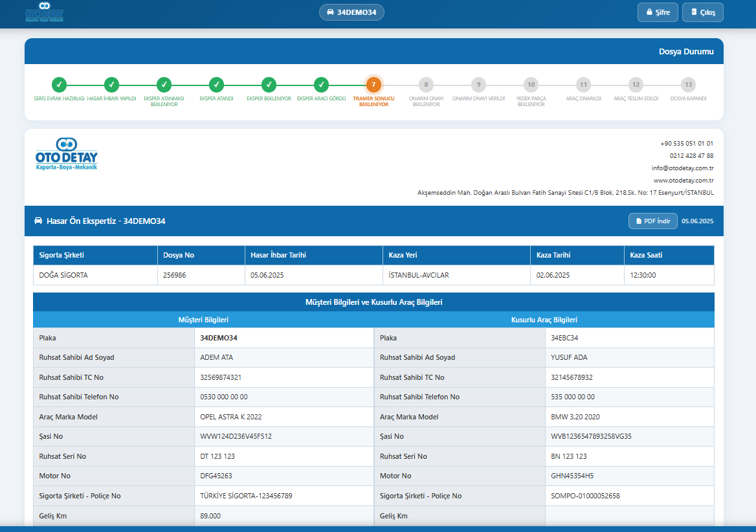Click the large Oto Detay company logo
Screen dimensions: 756x532
click(x=67, y=154)
